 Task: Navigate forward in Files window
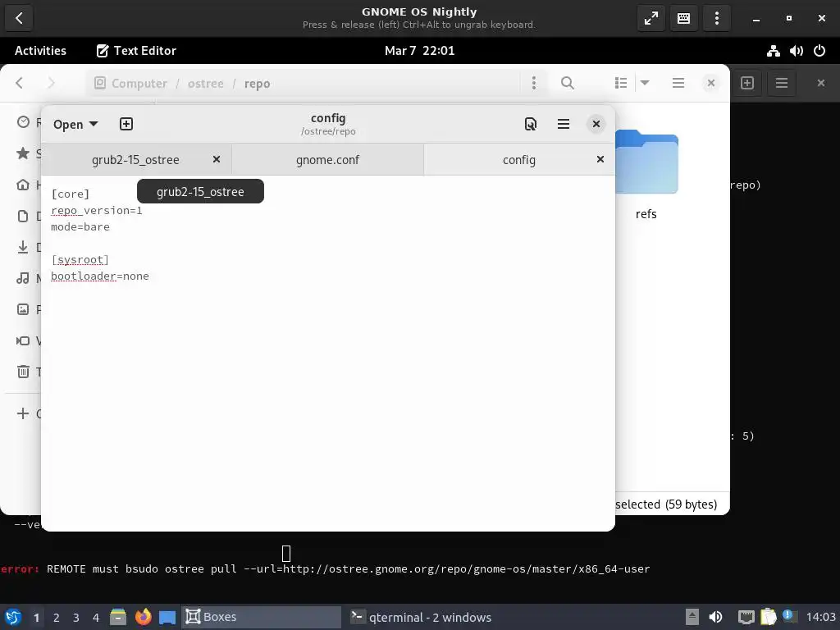coord(51,83)
